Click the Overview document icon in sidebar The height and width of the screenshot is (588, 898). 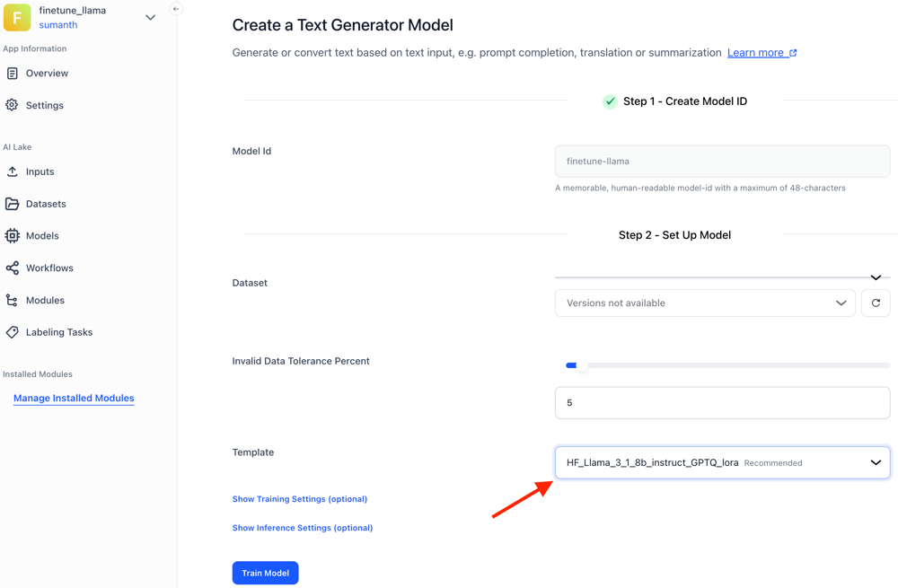[x=13, y=74]
